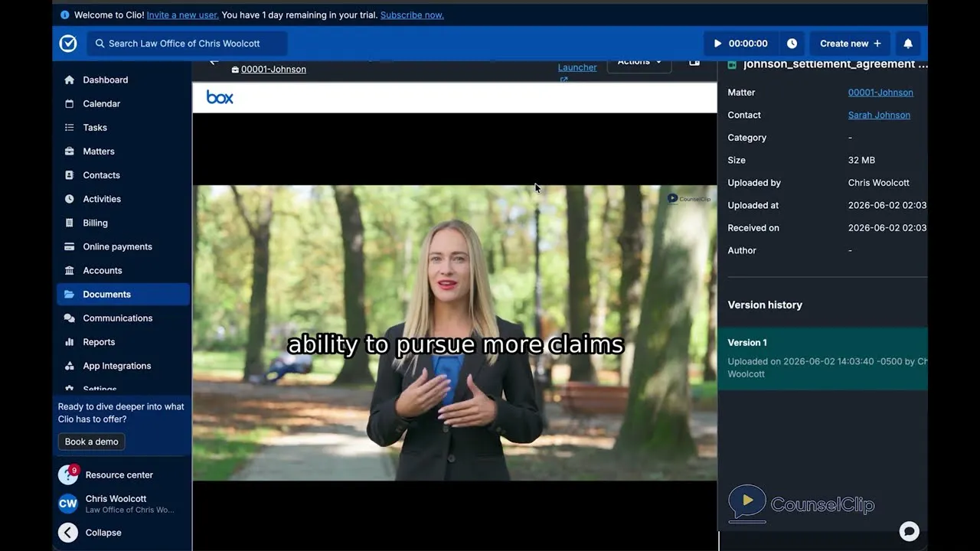Click the Tasks list icon
This screenshot has width=980, height=551.
coord(70,127)
